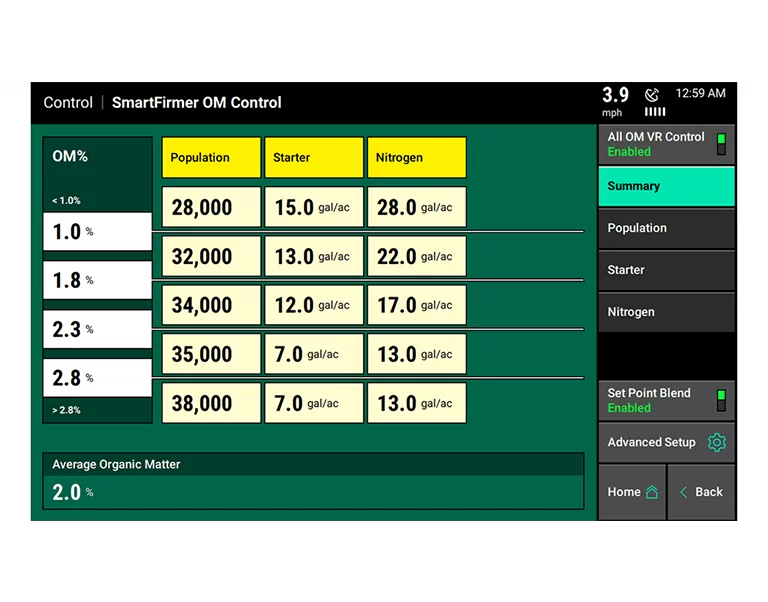Go to the Home screen
The width and height of the screenshot is (768, 602).
(632, 492)
